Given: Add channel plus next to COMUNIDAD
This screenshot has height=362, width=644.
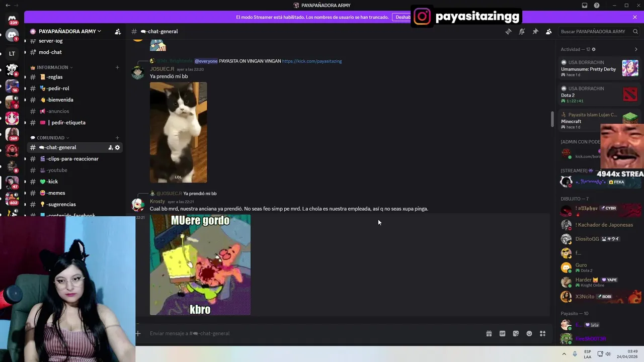Looking at the screenshot, I should (x=117, y=138).
